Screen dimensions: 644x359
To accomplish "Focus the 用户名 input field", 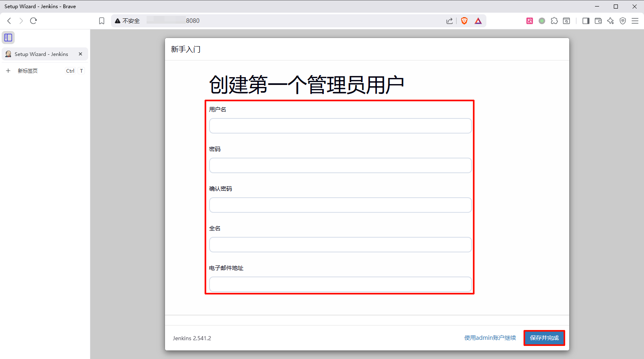I will pyautogui.click(x=340, y=126).
